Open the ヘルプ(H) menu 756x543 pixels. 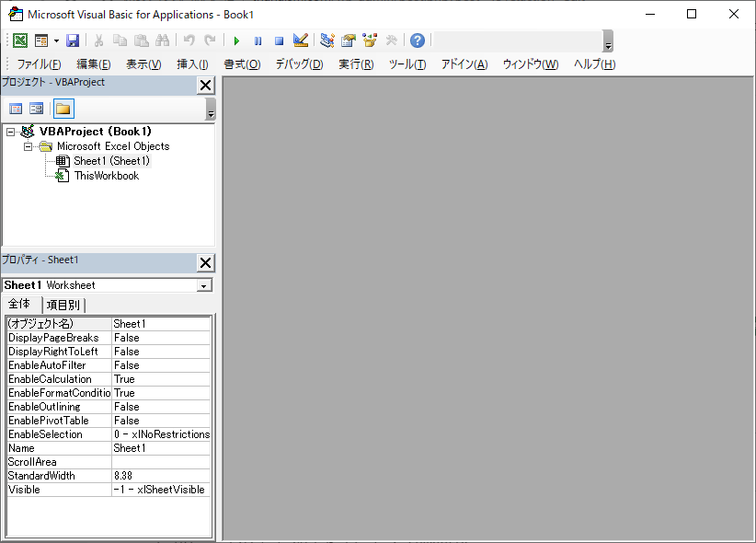point(594,64)
